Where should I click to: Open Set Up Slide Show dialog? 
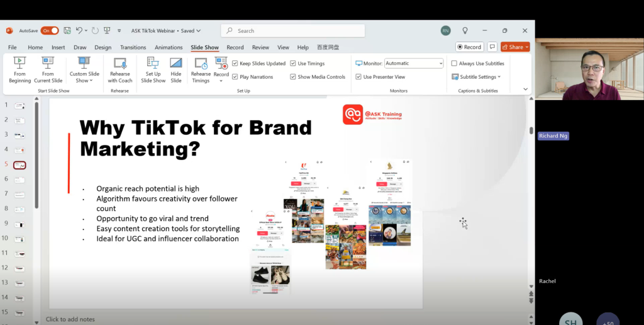click(153, 69)
